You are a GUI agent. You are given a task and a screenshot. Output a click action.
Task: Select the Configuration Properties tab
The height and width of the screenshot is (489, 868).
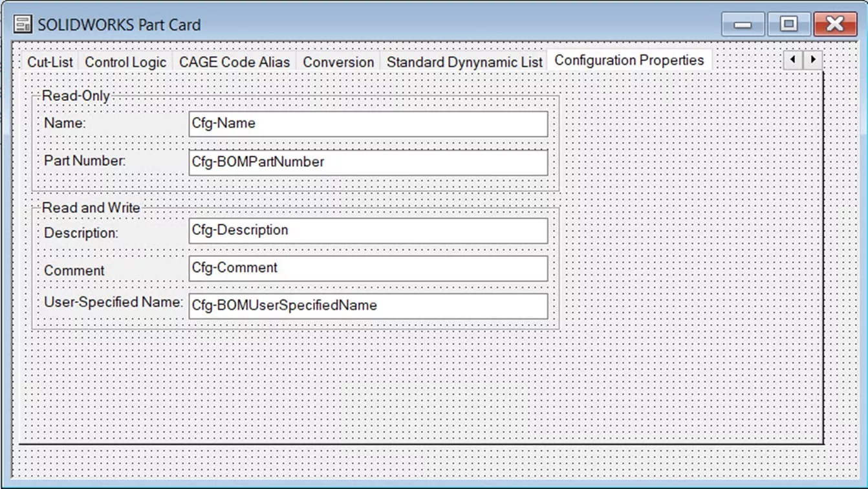click(629, 60)
